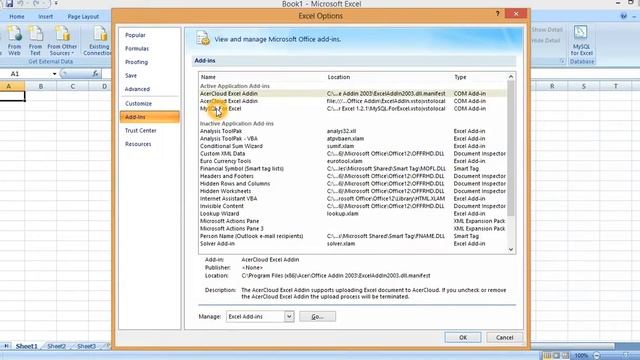Open the Manage add-ins dropdown
The width and height of the screenshot is (640, 360).
click(x=289, y=316)
